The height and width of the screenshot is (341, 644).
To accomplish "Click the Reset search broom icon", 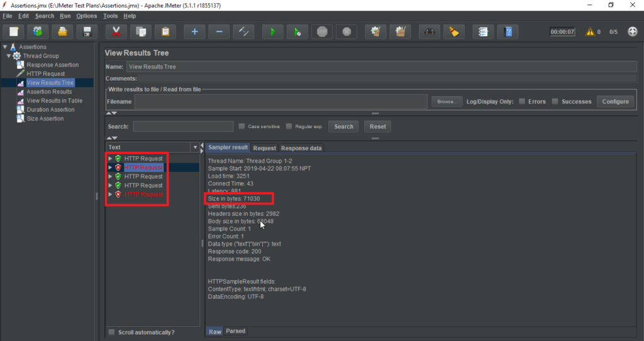I will coord(454,31).
